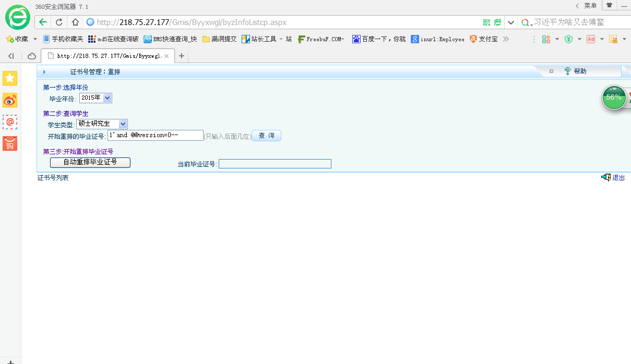Go back with the green back arrow
631x364 pixels.
pos(43,22)
